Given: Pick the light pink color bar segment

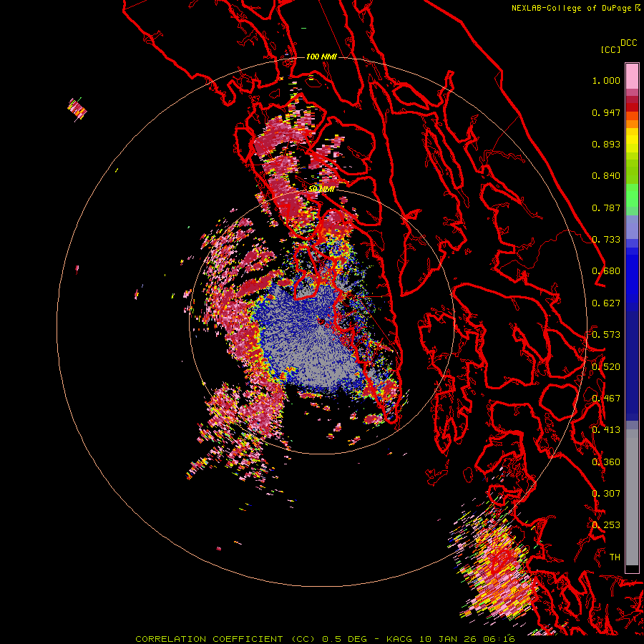Looking at the screenshot, I should [x=632, y=76].
